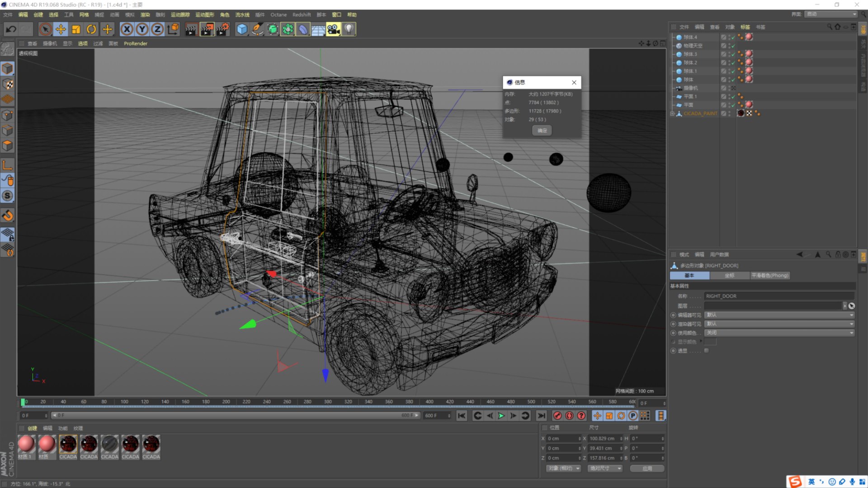
Task: Click the spline Pen tool icon
Action: (257, 29)
